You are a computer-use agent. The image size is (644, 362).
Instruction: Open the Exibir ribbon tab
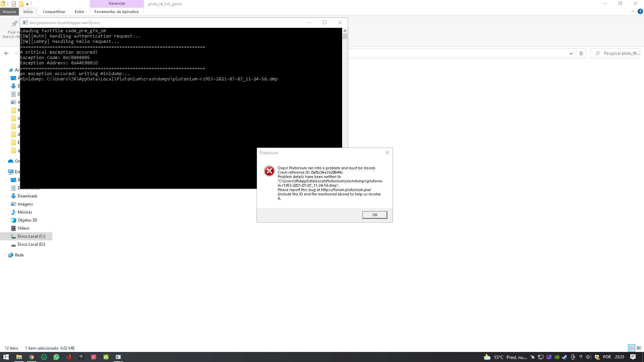tap(79, 12)
